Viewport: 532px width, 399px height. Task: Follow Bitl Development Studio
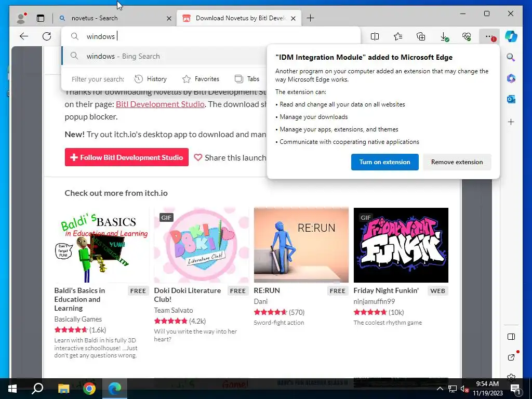coord(127,157)
